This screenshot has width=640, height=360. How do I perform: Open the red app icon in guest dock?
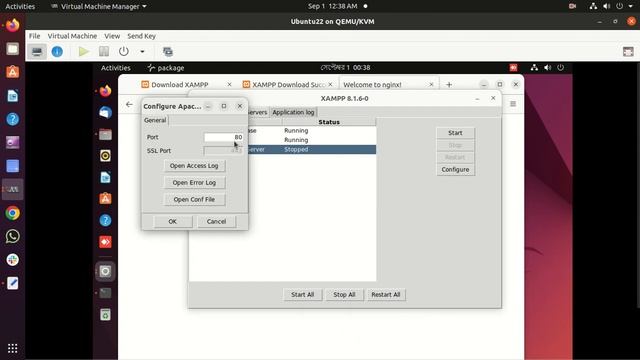(105, 242)
